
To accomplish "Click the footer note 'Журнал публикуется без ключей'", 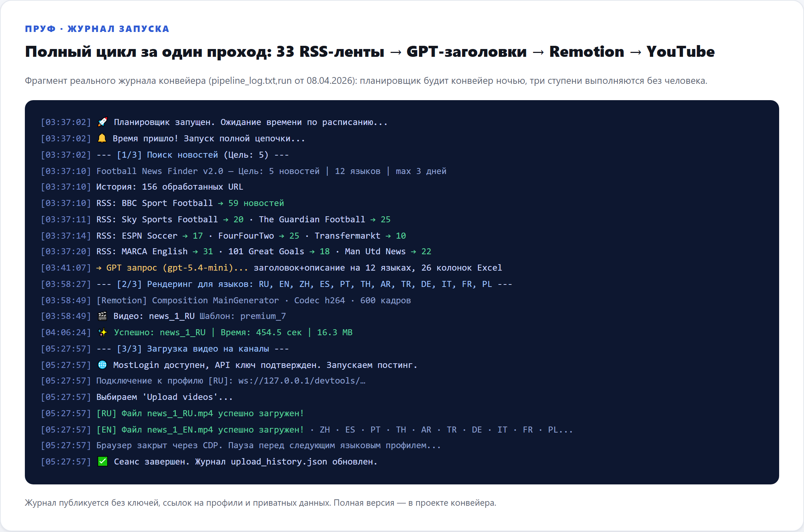I will (261, 503).
